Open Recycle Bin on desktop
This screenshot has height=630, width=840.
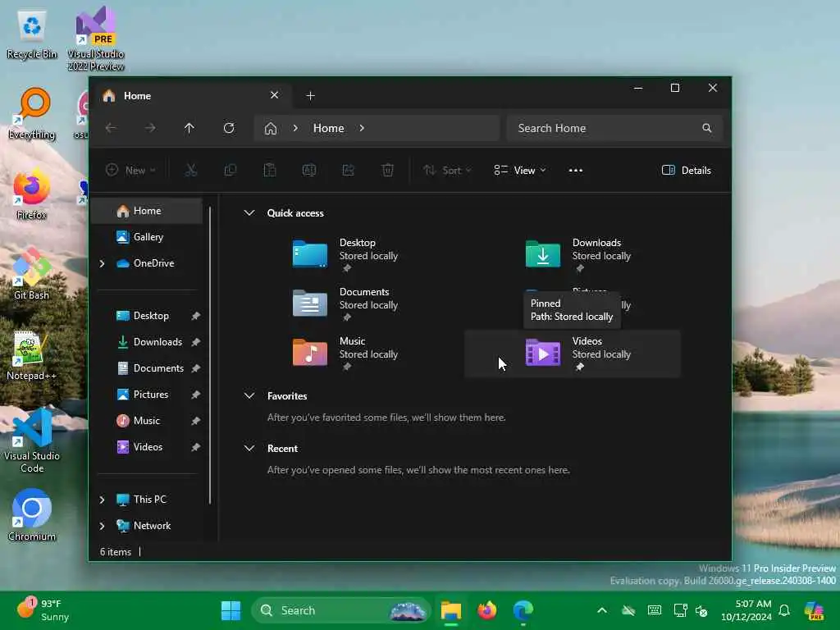(x=32, y=34)
